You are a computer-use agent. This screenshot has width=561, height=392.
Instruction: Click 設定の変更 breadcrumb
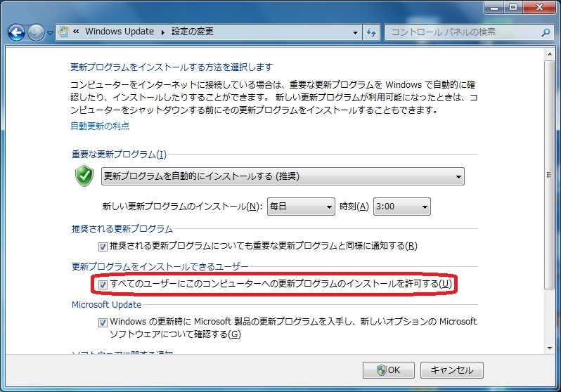[193, 32]
